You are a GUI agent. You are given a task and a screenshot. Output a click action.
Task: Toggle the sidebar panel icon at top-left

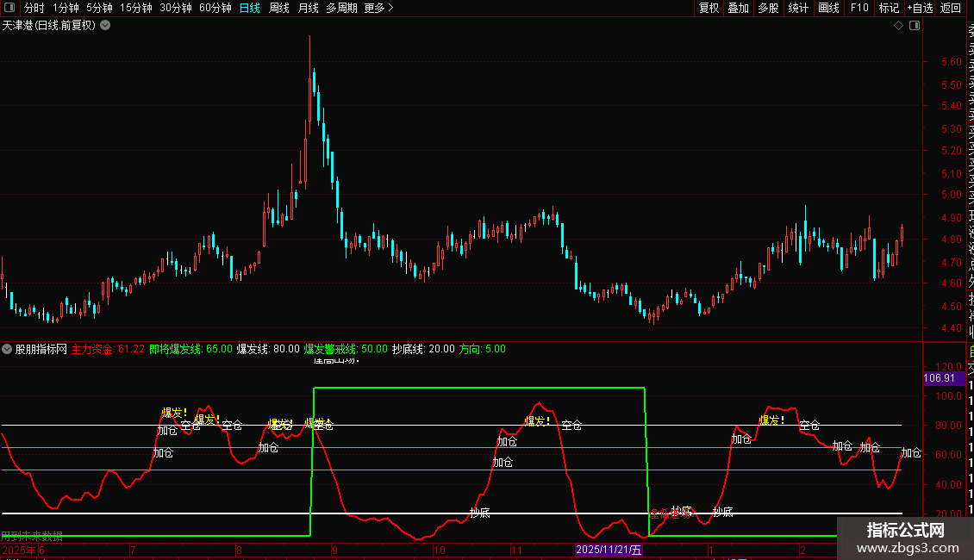coord(9,8)
